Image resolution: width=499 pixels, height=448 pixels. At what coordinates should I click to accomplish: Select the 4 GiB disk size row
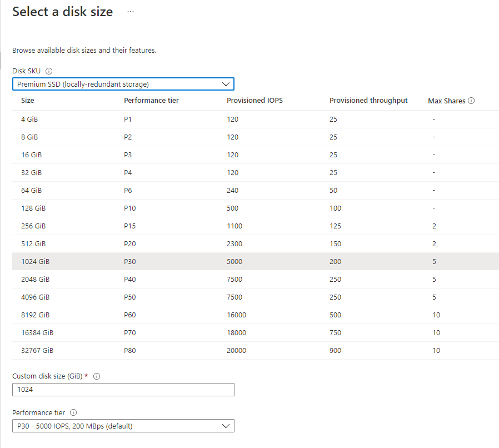[256, 120]
